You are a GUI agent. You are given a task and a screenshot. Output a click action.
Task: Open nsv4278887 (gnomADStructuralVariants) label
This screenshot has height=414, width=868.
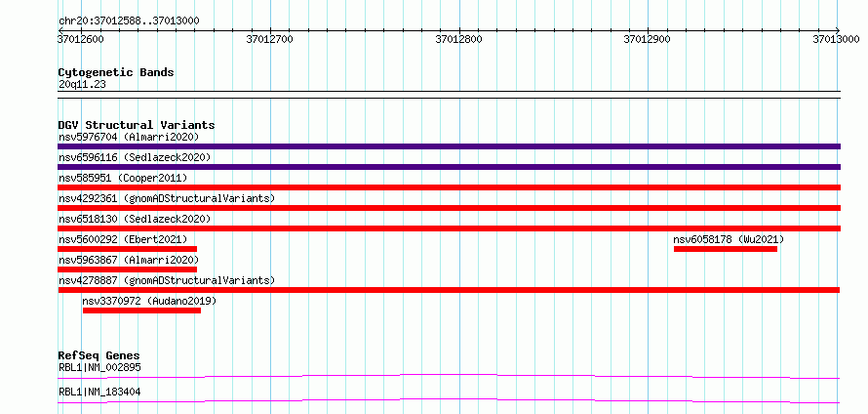(x=167, y=280)
